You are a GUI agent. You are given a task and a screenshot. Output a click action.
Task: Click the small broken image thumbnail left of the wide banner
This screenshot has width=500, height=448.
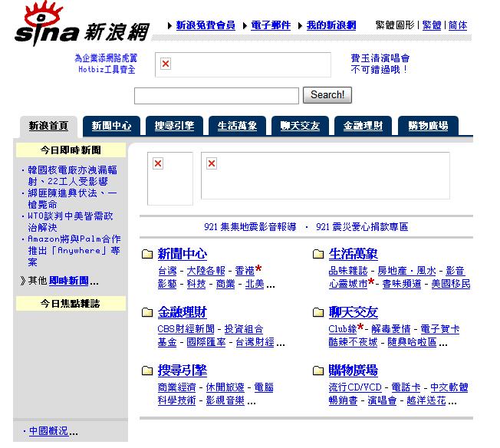click(x=169, y=178)
